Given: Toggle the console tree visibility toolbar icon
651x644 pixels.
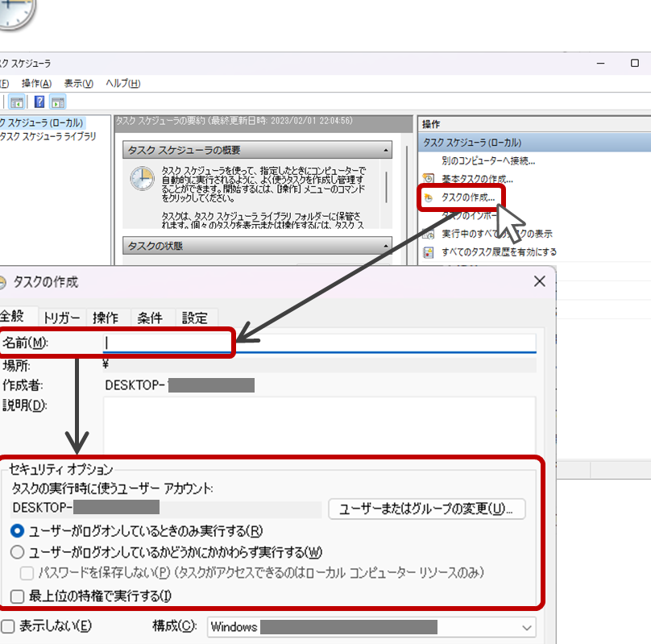Looking at the screenshot, I should [15, 102].
